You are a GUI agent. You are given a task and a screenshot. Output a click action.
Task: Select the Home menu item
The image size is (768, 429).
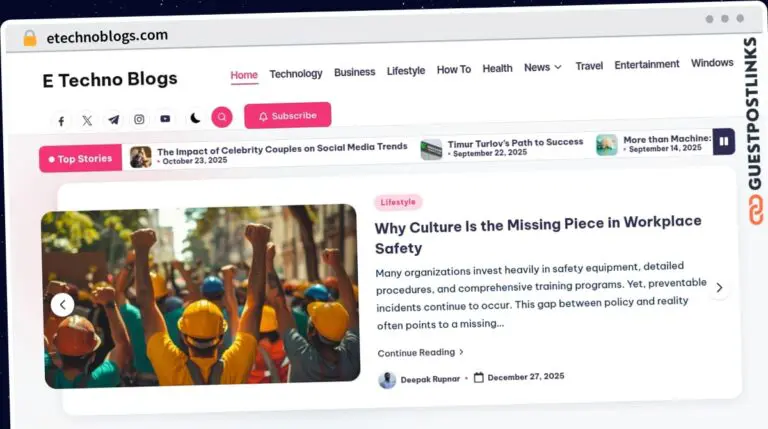pyautogui.click(x=244, y=75)
